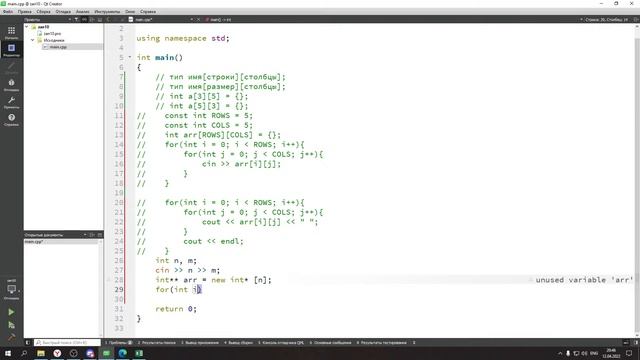Place cursor on 'return 0;' line
640x360 pixels.
tap(176, 309)
